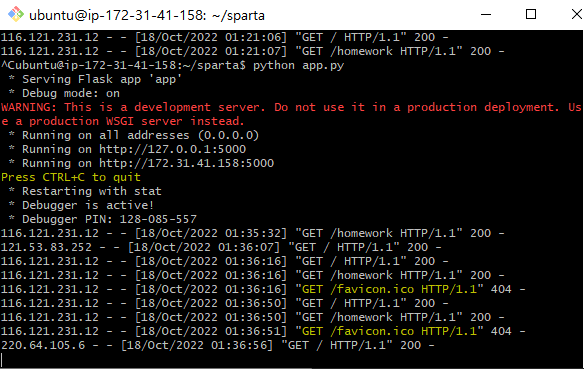
Task: Click the http://172.31.41.158:5000 URL
Action: coord(186,163)
